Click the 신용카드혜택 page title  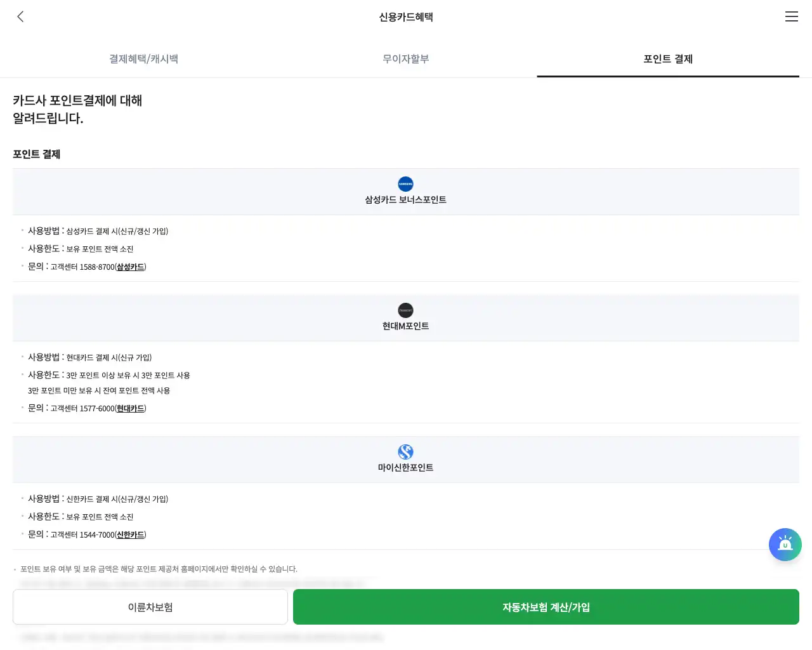point(406,17)
